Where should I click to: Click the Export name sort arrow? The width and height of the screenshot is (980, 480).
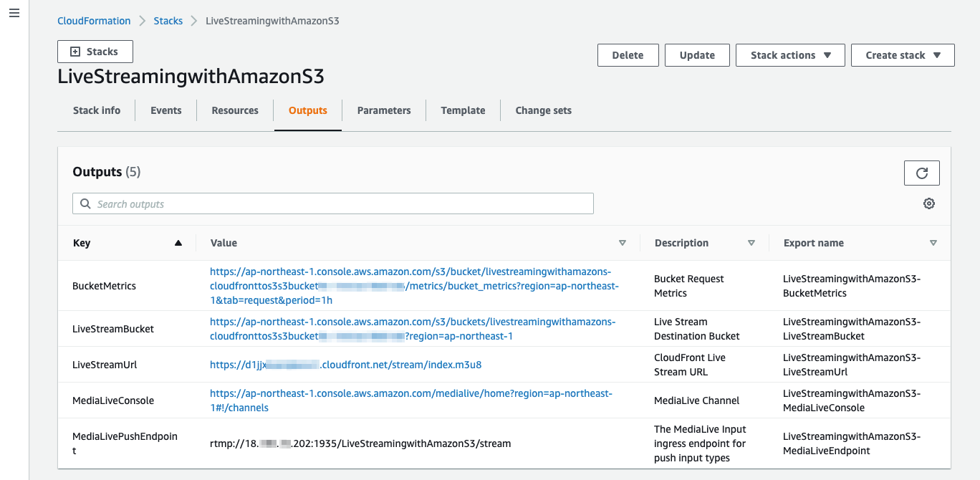coord(933,243)
